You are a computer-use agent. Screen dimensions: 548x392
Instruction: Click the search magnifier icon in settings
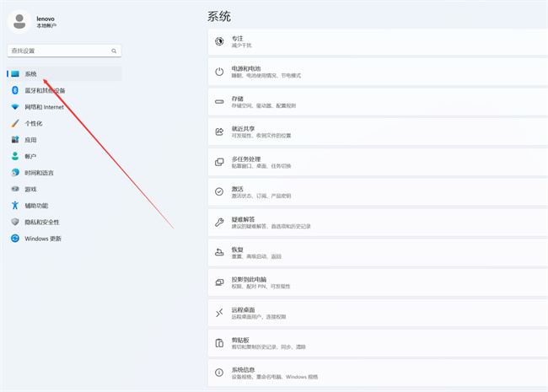[x=114, y=51]
